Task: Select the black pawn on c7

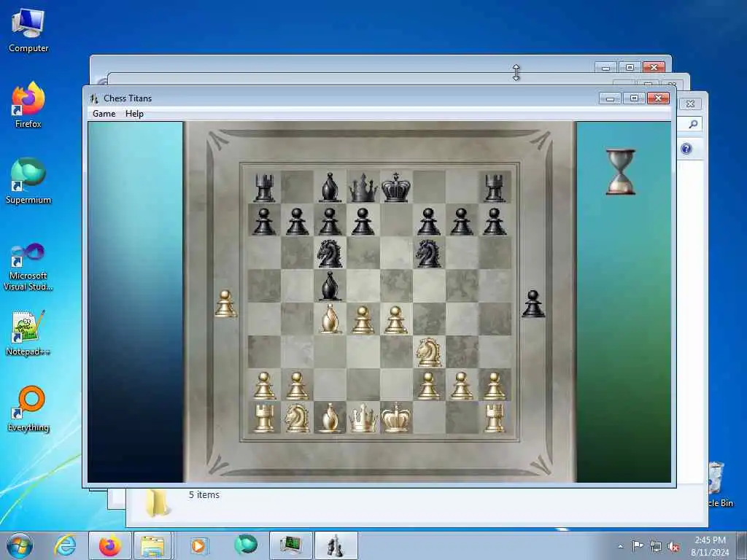Action: point(330,222)
